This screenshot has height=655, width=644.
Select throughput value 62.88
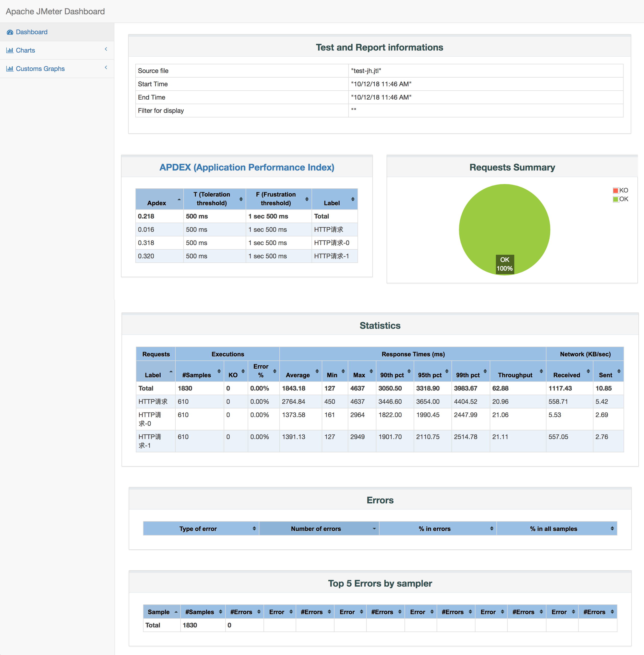(x=500, y=389)
